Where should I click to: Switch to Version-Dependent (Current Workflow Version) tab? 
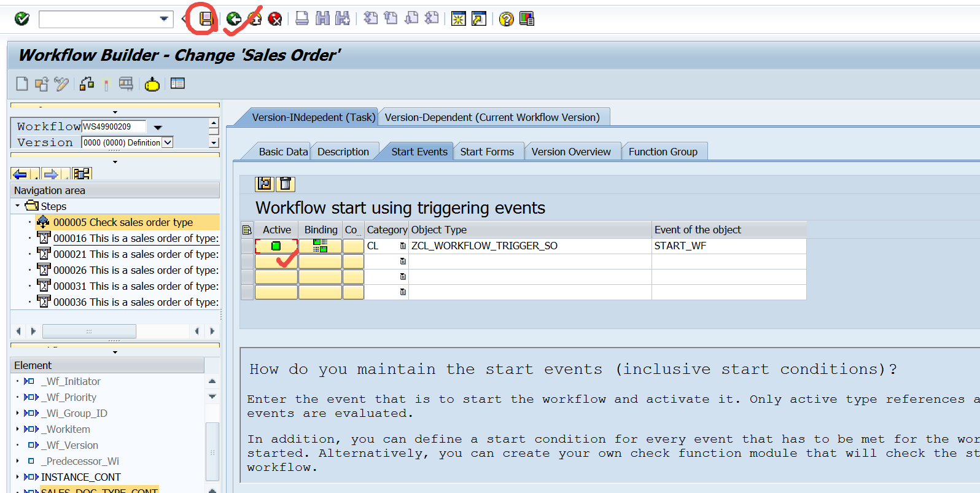pyautogui.click(x=492, y=117)
